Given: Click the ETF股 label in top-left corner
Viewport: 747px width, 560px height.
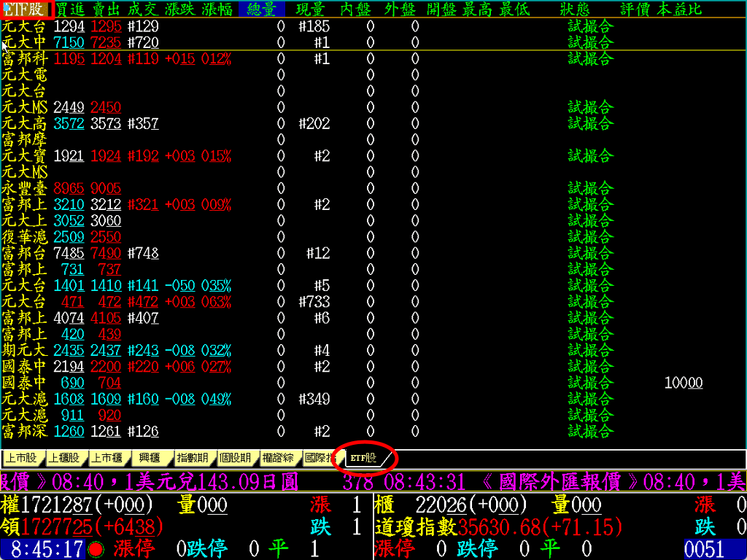Looking at the screenshot, I should (24, 9).
